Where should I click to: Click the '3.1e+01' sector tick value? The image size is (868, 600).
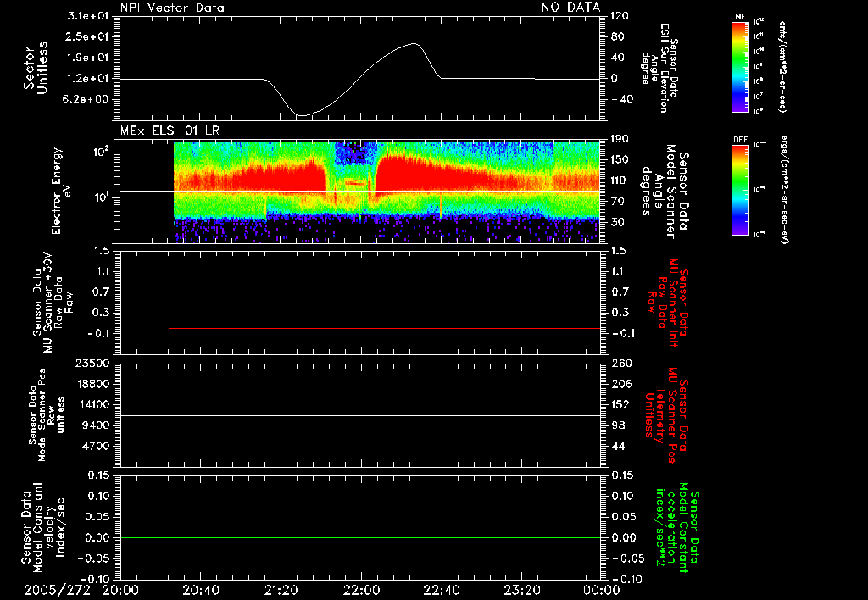point(87,16)
